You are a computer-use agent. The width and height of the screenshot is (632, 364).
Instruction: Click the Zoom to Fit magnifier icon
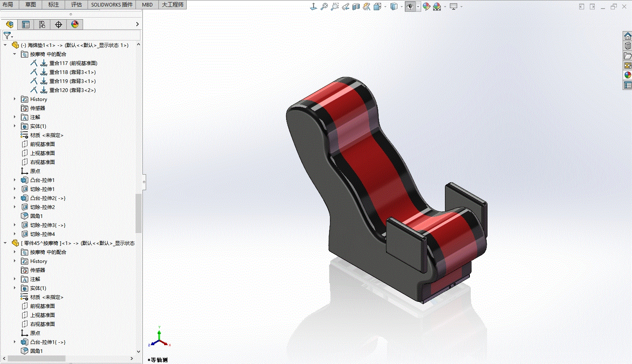[324, 7]
